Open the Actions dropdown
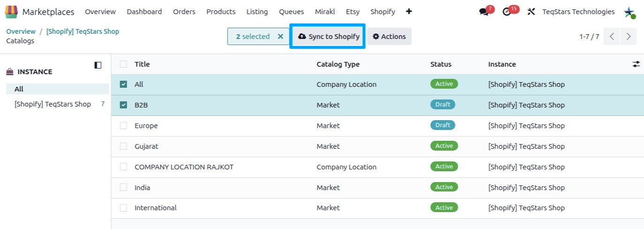 [x=389, y=37]
